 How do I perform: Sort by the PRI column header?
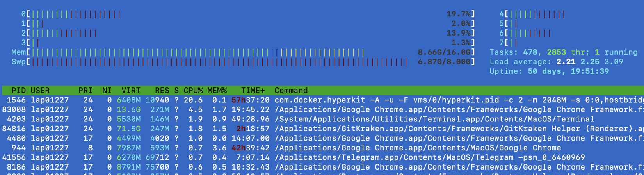point(85,90)
